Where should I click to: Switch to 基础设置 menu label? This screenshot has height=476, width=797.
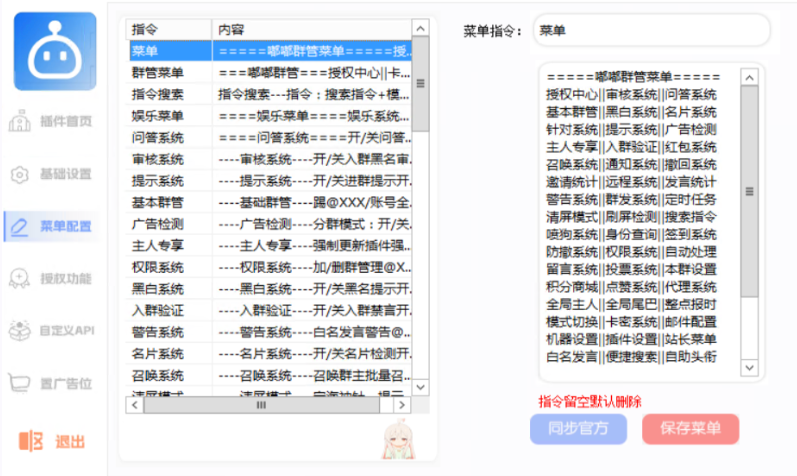(x=66, y=174)
